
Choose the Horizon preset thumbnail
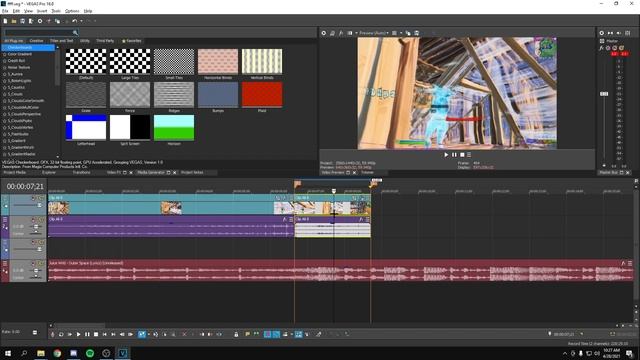[174, 128]
